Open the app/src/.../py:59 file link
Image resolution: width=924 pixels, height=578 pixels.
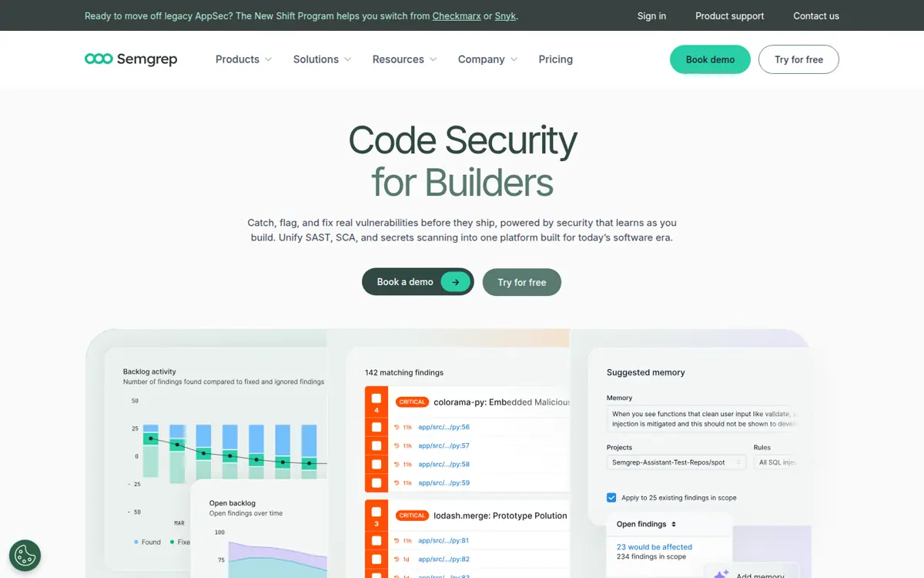tap(444, 483)
